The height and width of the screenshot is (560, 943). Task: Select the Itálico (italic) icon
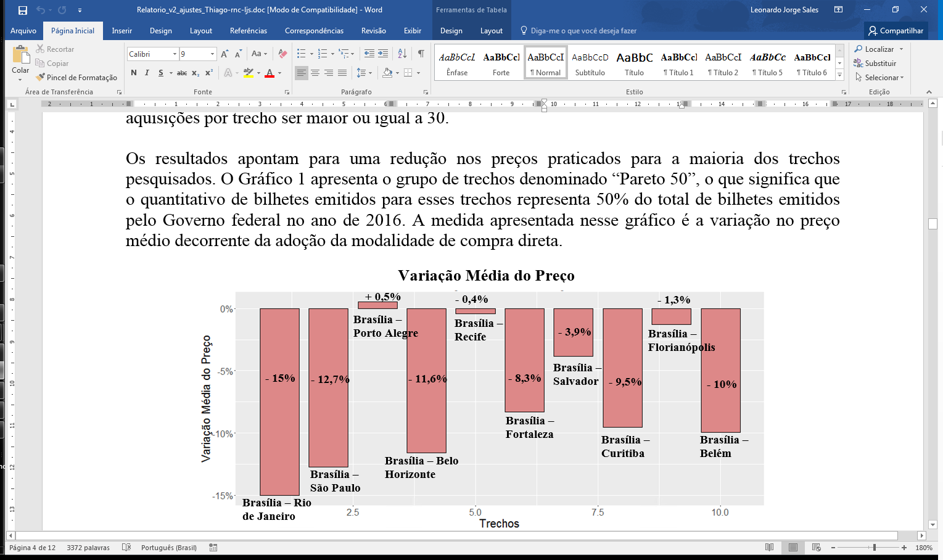147,72
